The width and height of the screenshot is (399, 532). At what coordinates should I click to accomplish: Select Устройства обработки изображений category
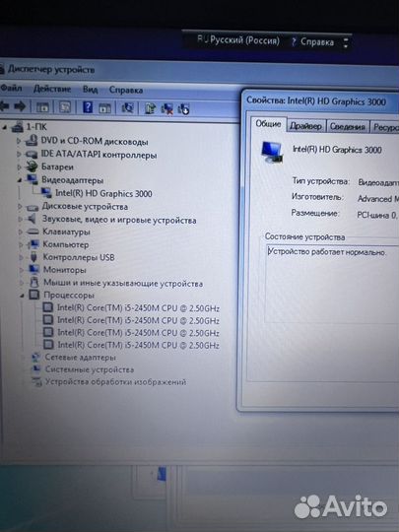tap(115, 382)
